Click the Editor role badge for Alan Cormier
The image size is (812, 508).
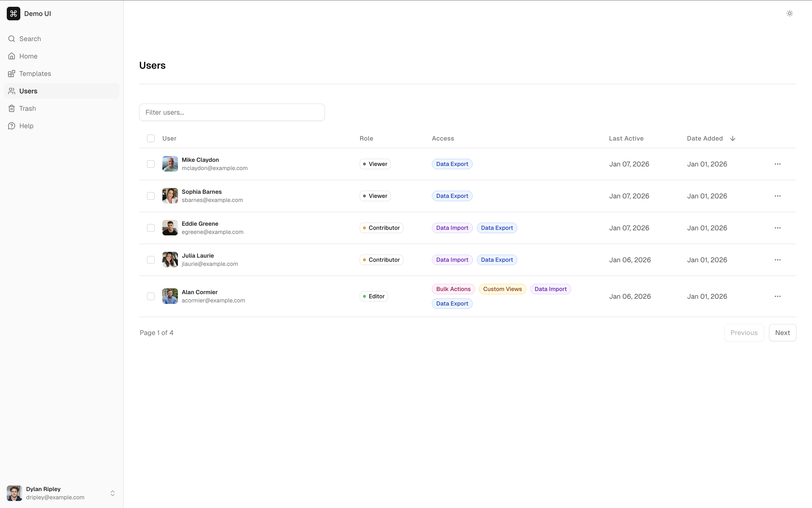click(x=374, y=296)
